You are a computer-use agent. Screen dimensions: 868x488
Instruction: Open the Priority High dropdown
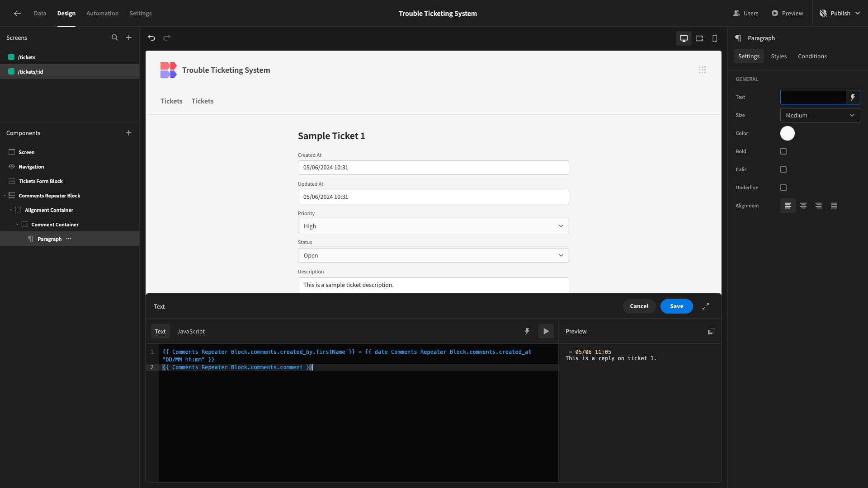point(433,226)
